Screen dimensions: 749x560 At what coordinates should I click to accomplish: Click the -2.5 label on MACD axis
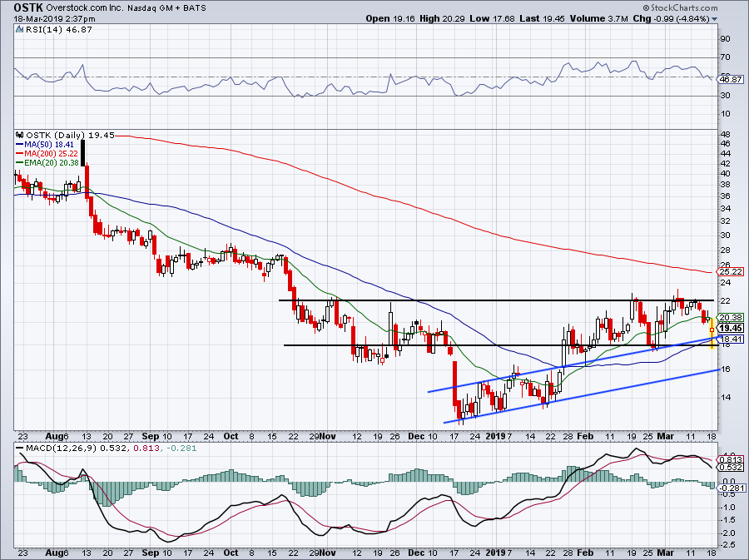pyautogui.click(x=728, y=545)
